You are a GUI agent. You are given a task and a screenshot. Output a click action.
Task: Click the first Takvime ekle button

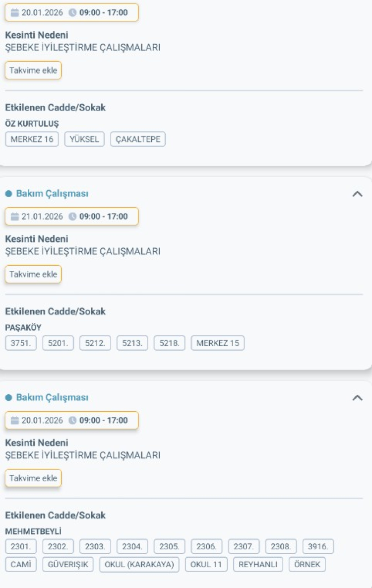coord(33,70)
